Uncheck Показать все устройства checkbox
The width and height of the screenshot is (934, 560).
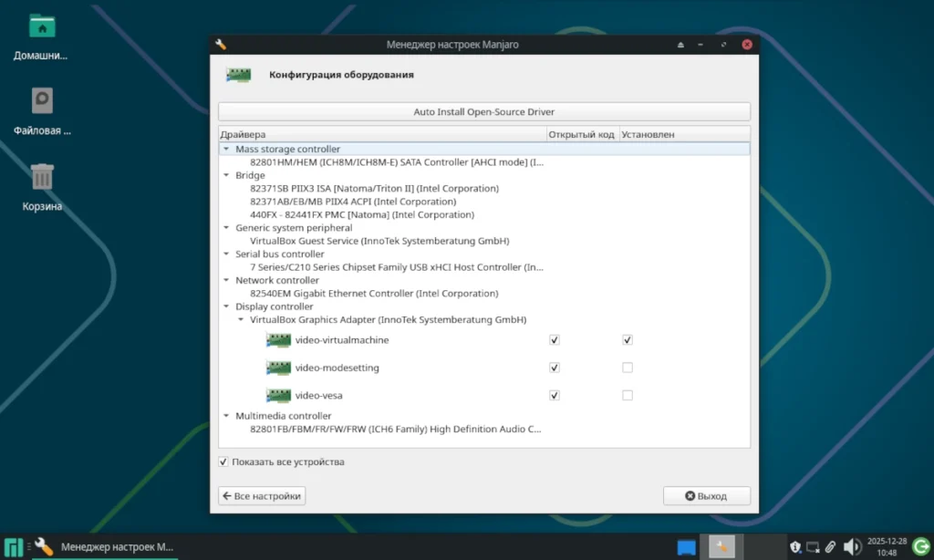(223, 461)
